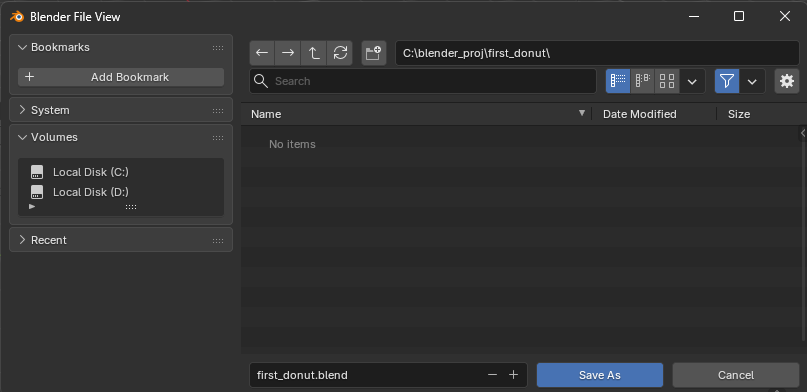The height and width of the screenshot is (392, 807).
Task: Decrement file name number with minus
Action: (493, 375)
